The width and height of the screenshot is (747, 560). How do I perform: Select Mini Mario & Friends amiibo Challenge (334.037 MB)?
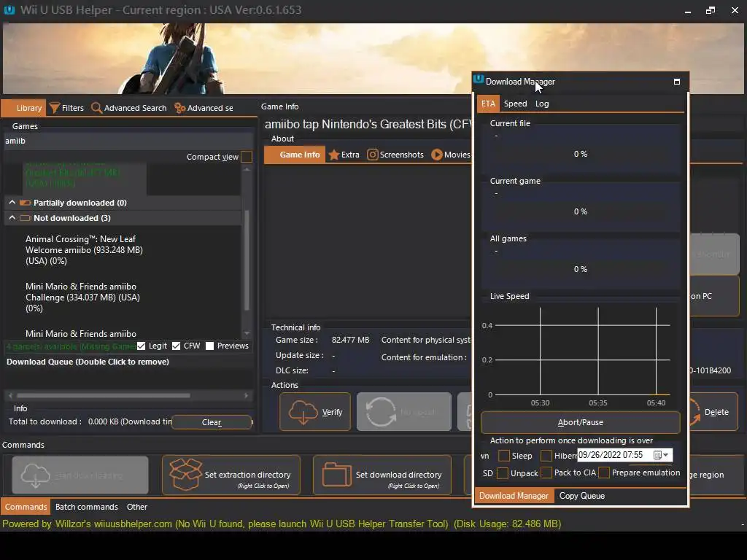tap(82, 297)
